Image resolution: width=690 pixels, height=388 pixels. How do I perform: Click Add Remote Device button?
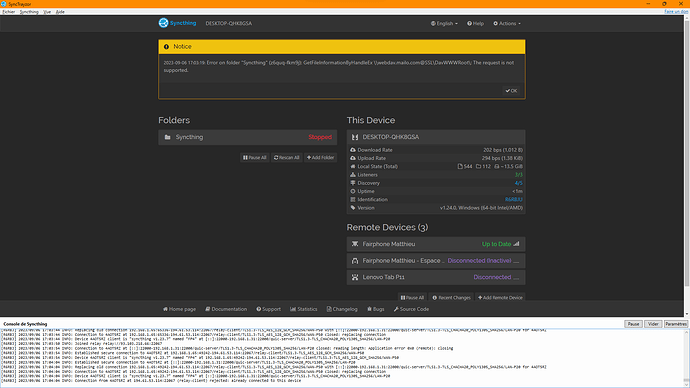pos(500,298)
